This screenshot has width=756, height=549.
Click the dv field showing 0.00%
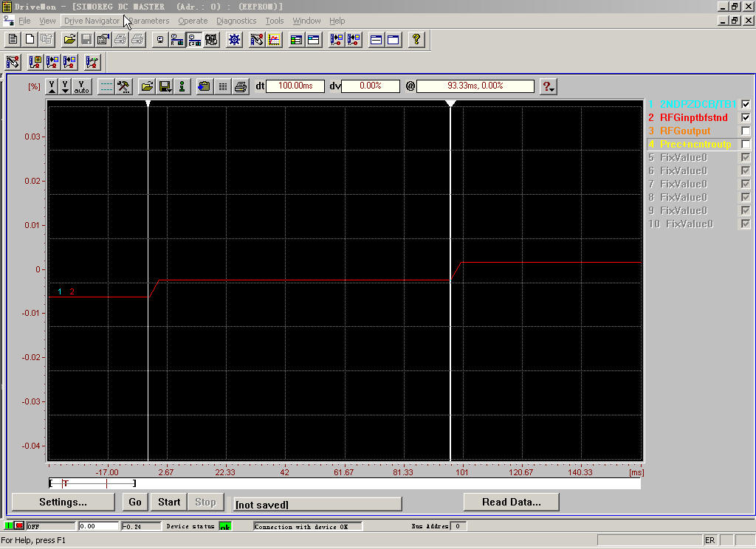click(x=371, y=86)
